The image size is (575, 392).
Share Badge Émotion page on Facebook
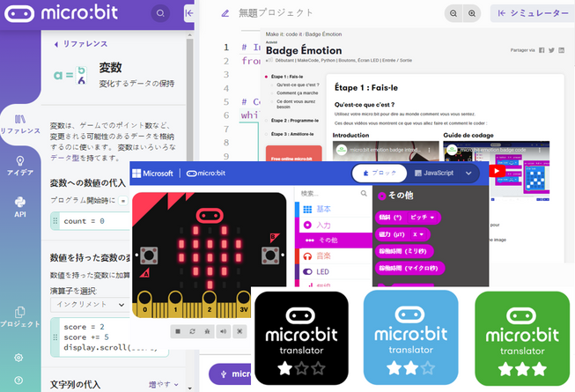point(542,50)
